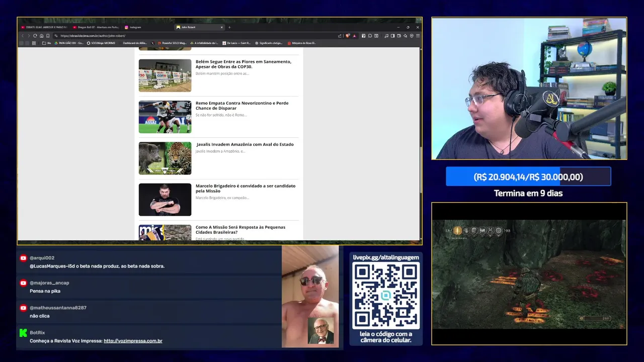
Task: Open the boar and jaguar thumbnail
Action: coord(165,158)
